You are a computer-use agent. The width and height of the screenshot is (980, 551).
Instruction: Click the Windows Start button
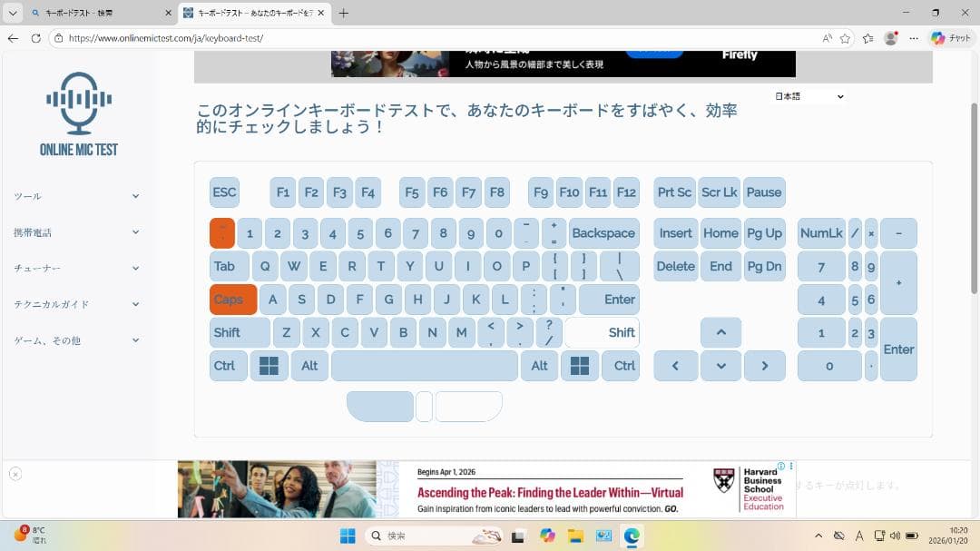[x=348, y=536]
